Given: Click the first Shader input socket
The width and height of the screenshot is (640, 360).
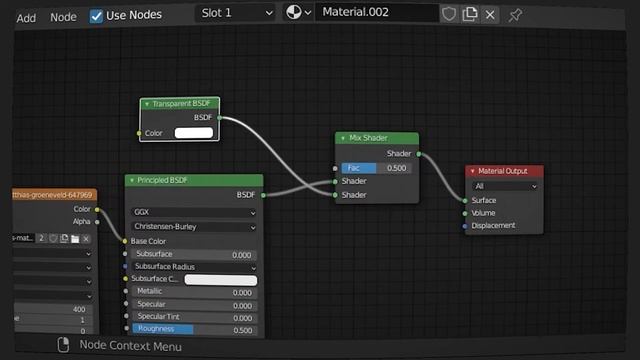Looking at the screenshot, I should click(x=335, y=181).
